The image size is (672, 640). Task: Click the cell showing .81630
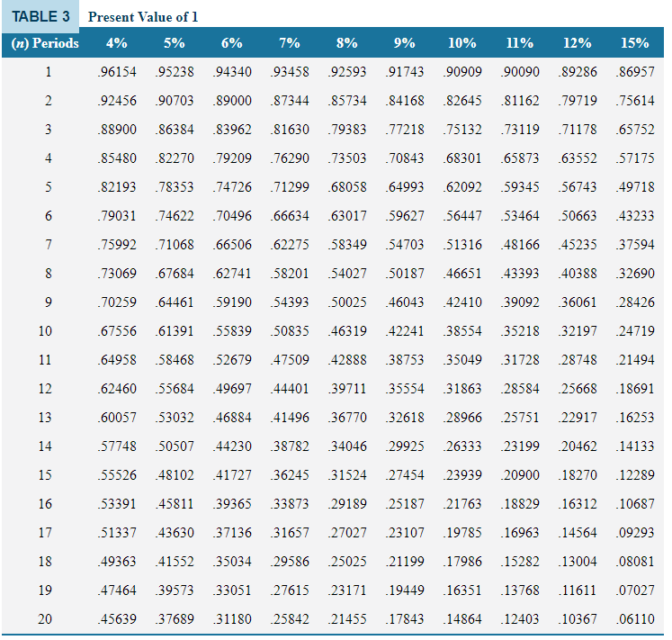click(290, 129)
